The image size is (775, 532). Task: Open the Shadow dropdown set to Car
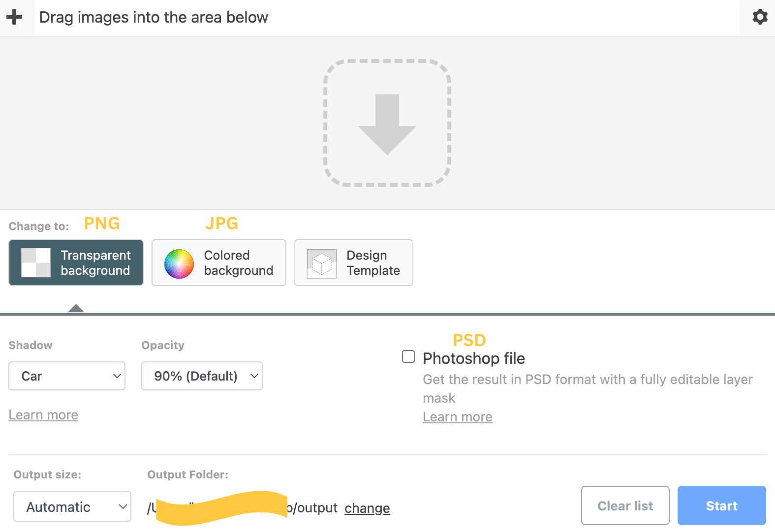(67, 376)
